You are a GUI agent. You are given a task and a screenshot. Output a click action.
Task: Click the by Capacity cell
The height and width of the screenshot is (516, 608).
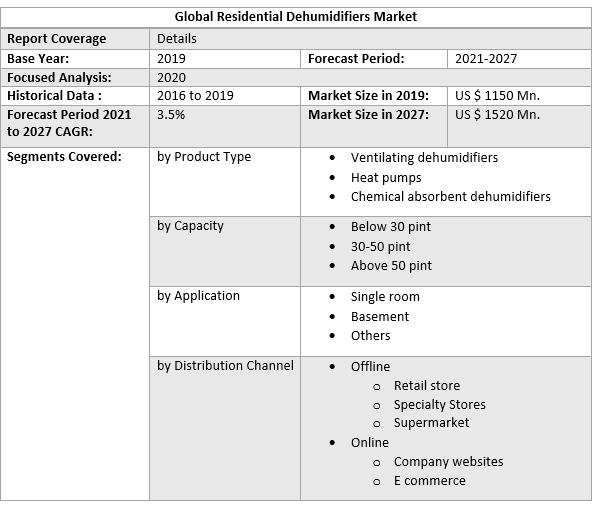point(190,226)
